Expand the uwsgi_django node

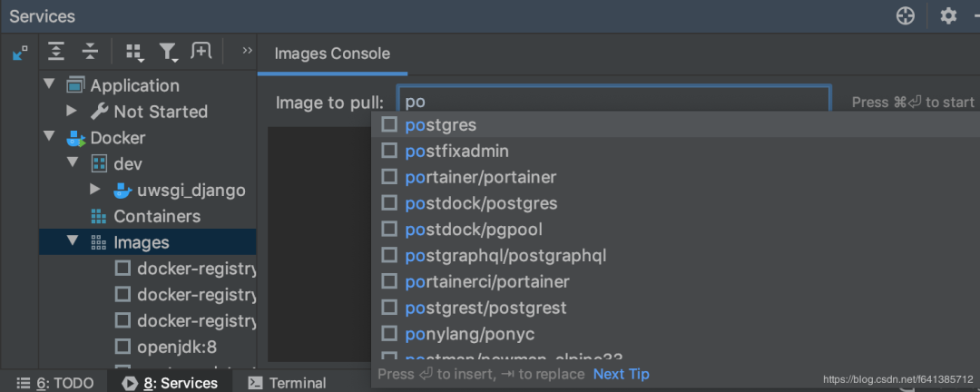pyautogui.click(x=95, y=191)
